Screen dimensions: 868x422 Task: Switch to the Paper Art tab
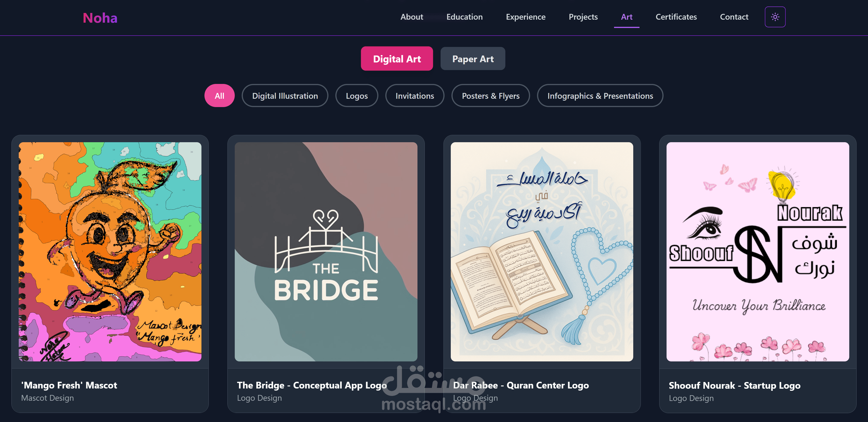(473, 59)
